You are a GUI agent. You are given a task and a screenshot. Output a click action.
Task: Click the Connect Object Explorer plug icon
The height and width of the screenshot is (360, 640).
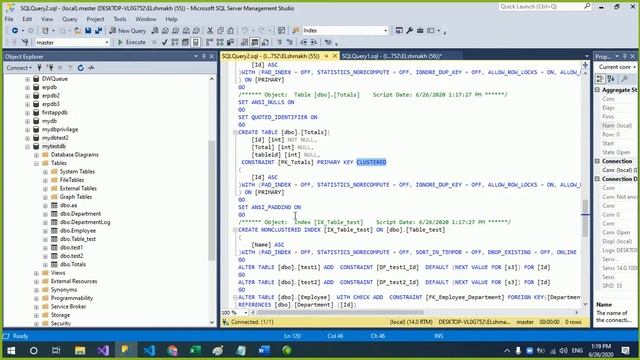(40, 68)
